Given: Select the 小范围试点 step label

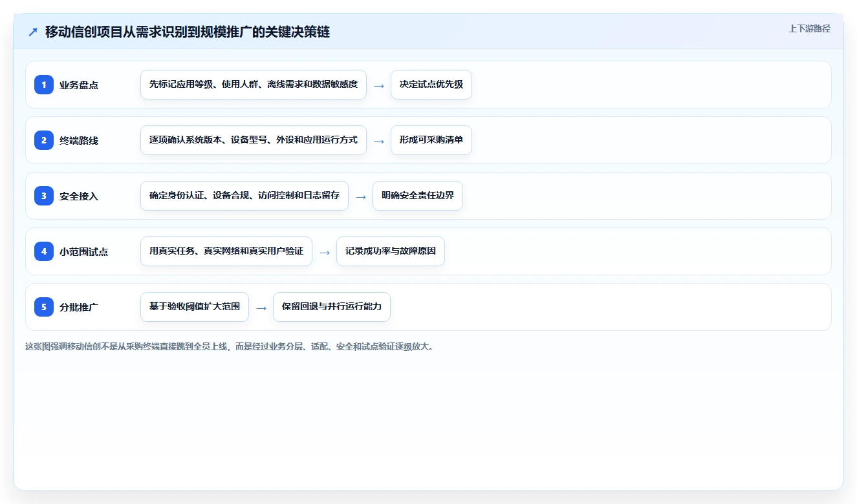Looking at the screenshot, I should (x=84, y=252).
